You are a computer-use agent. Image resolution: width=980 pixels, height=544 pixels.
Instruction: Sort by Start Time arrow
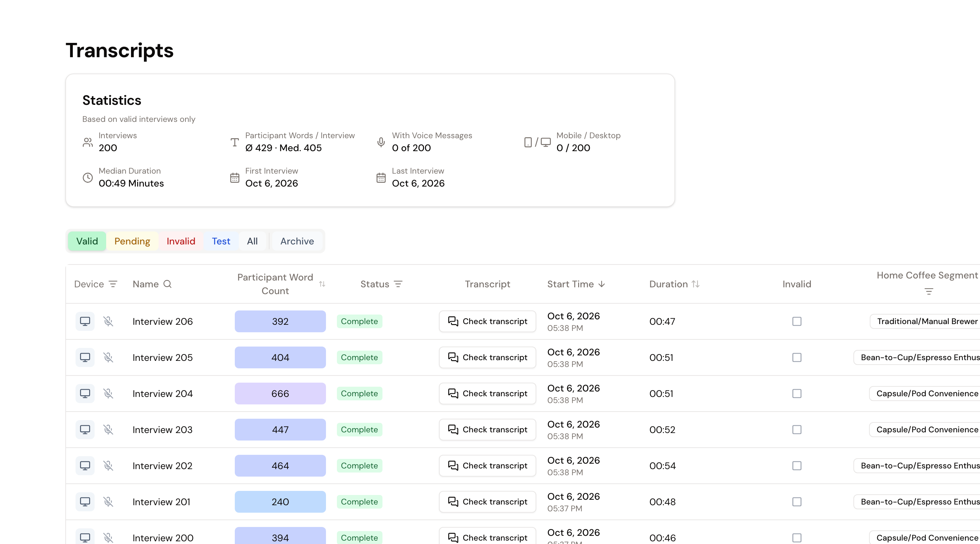pos(602,284)
